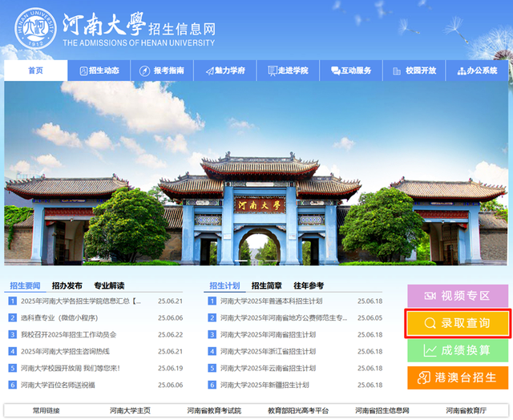The height and width of the screenshot is (420, 513).
Task: Select the 招生简章 tab
Action: (x=266, y=285)
